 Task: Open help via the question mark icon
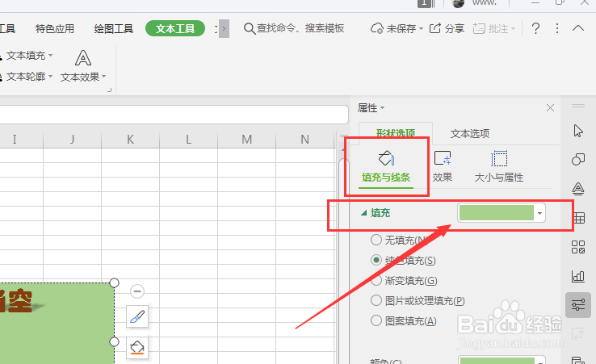pyautogui.click(x=535, y=28)
